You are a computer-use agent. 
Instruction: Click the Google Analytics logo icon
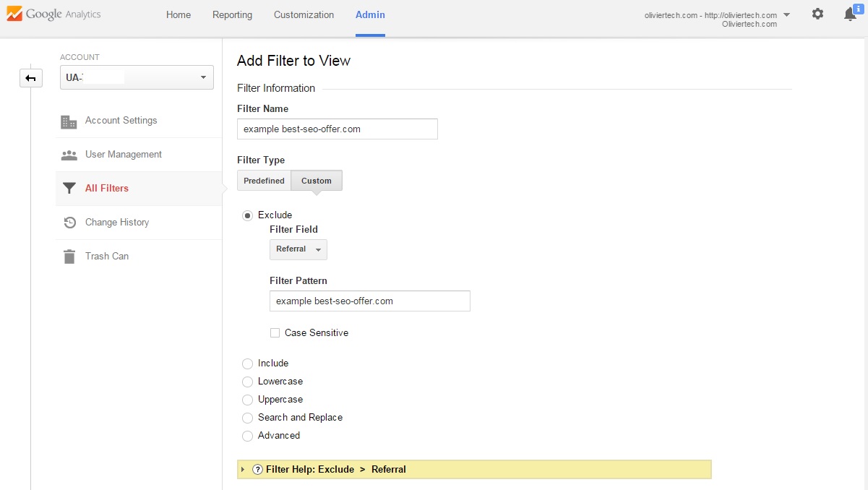pos(13,14)
